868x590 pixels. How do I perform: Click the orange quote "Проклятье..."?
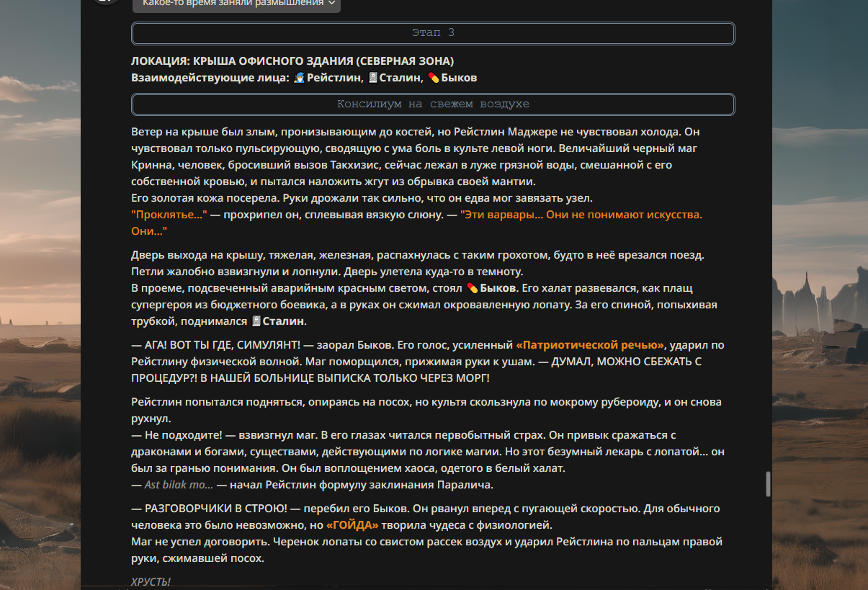pos(169,215)
